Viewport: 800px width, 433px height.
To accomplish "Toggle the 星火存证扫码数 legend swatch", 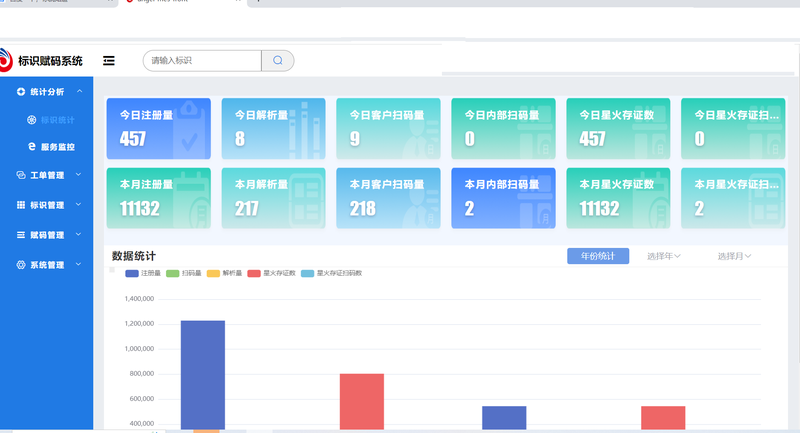I will tap(308, 273).
